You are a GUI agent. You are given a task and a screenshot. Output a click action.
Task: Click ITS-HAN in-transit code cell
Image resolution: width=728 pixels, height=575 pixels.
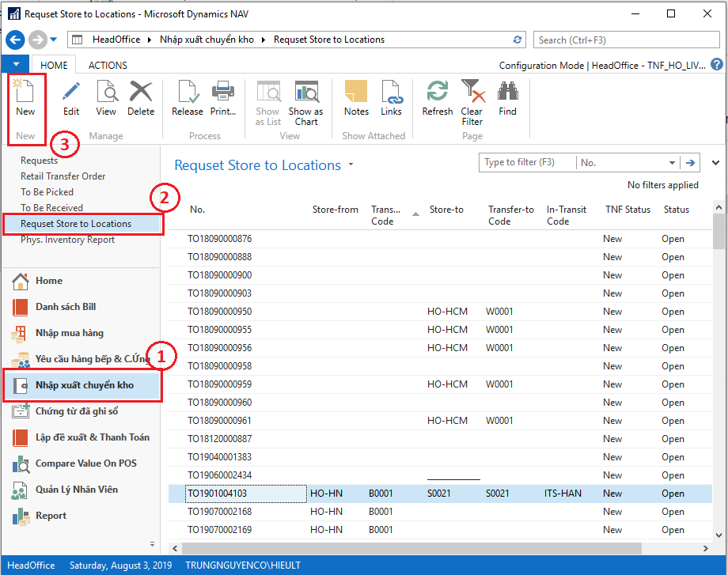pos(563,494)
